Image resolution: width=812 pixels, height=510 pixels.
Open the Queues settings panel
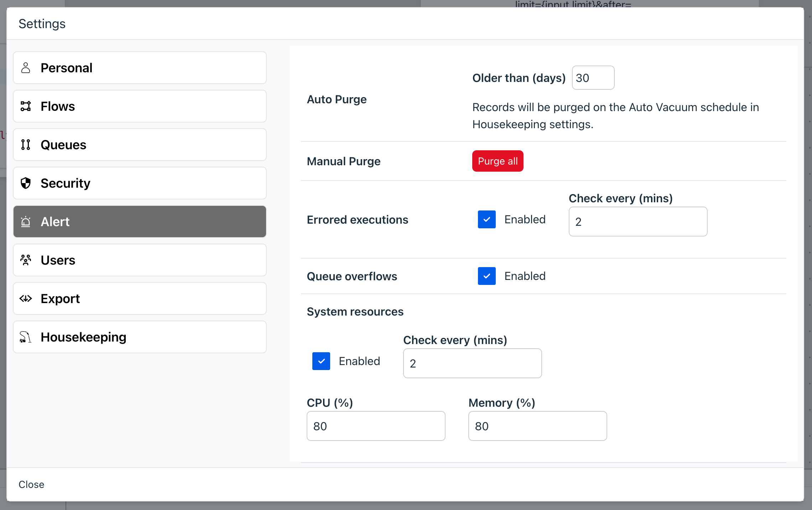pyautogui.click(x=140, y=144)
